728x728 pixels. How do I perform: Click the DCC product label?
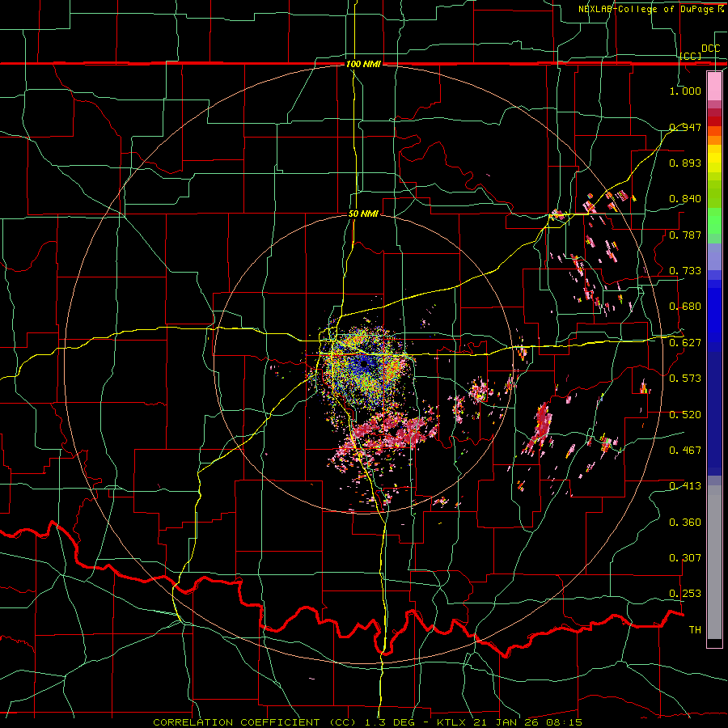[x=710, y=49]
